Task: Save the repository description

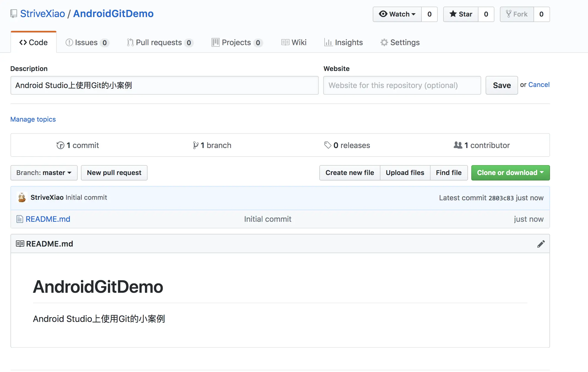Action: click(x=501, y=85)
